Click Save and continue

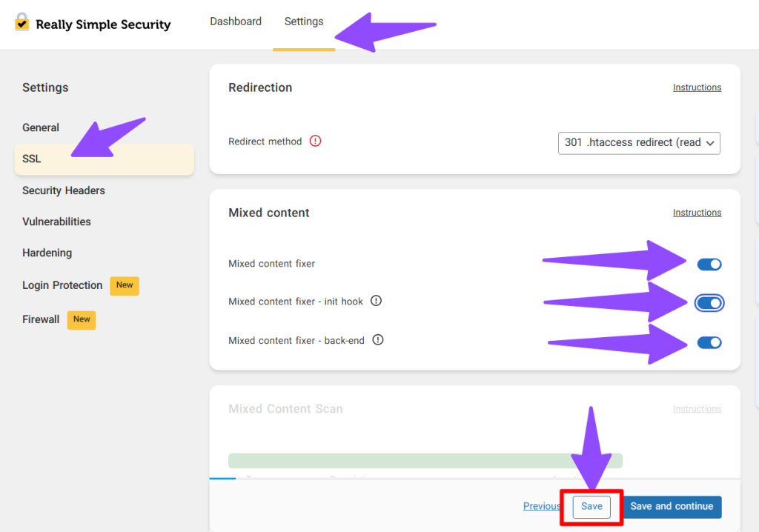pyautogui.click(x=672, y=506)
